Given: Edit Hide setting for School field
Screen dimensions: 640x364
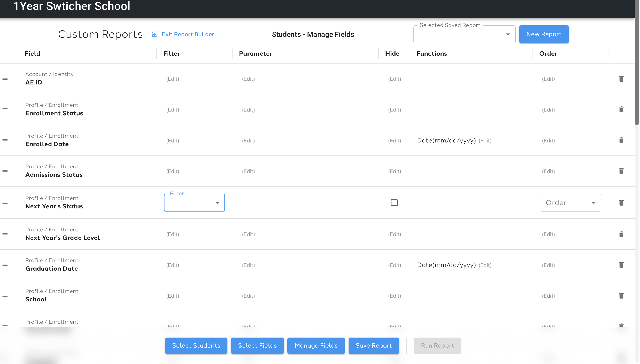Looking at the screenshot, I should (x=394, y=296).
